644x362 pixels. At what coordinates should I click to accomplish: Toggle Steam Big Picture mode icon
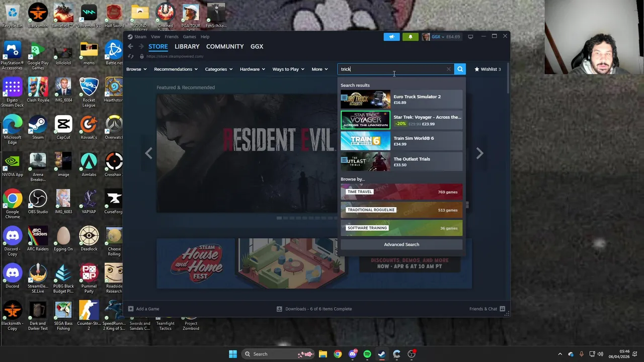[x=470, y=37]
